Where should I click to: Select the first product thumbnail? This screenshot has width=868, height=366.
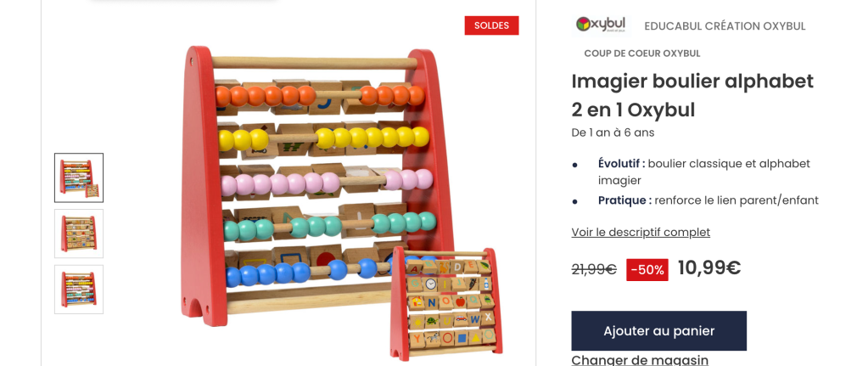pyautogui.click(x=79, y=177)
